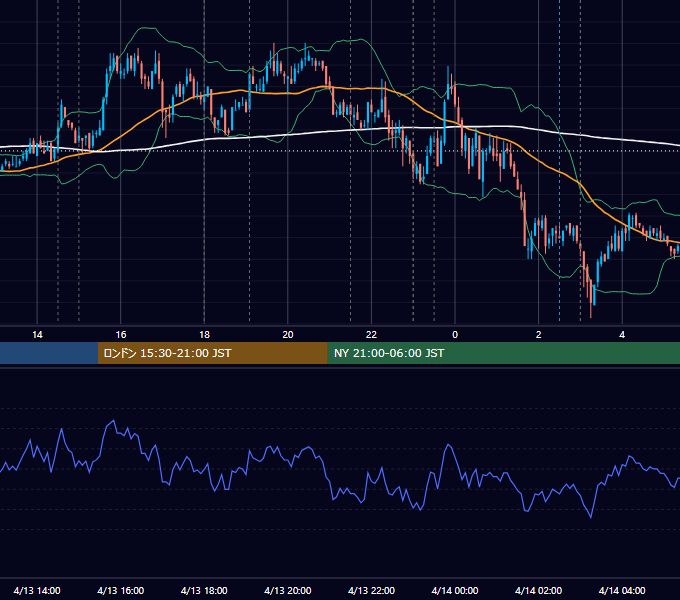The image size is (680, 600).
Task: Select the NY 21:00-06:00 JST session bar
Action: [503, 353]
